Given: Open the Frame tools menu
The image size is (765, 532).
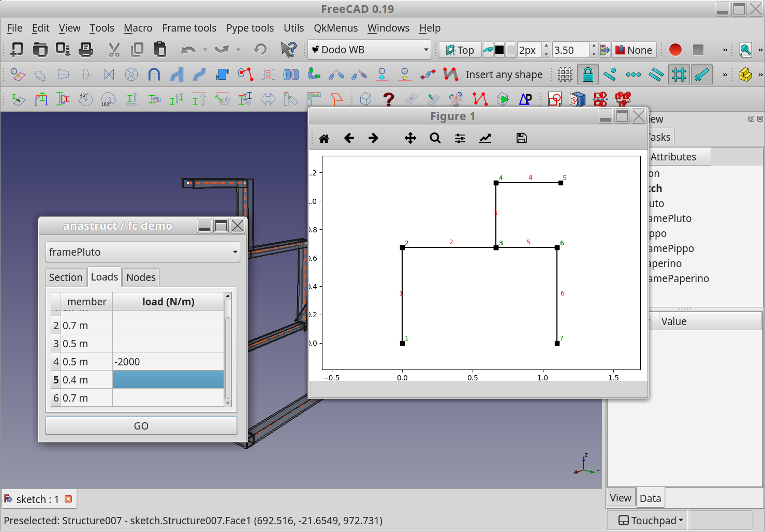Looking at the screenshot, I should pos(189,28).
